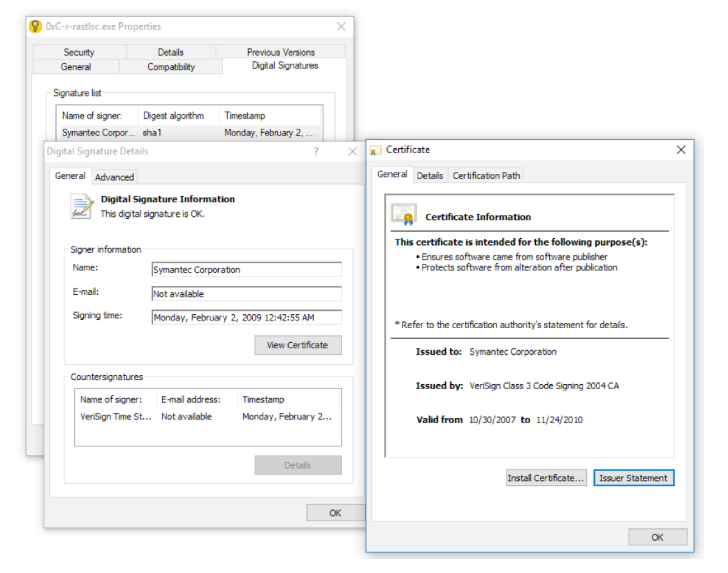
Task: Click the Digital Signature Information document icon
Action: 81,206
